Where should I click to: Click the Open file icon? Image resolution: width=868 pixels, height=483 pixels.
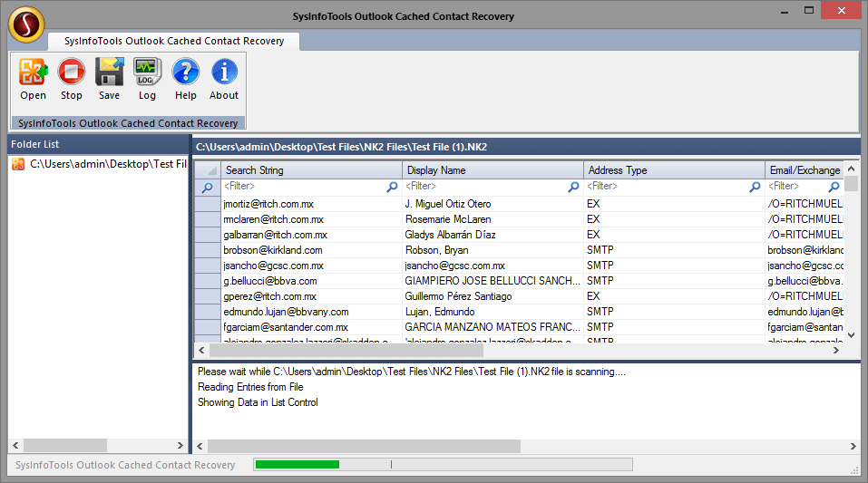[33, 72]
